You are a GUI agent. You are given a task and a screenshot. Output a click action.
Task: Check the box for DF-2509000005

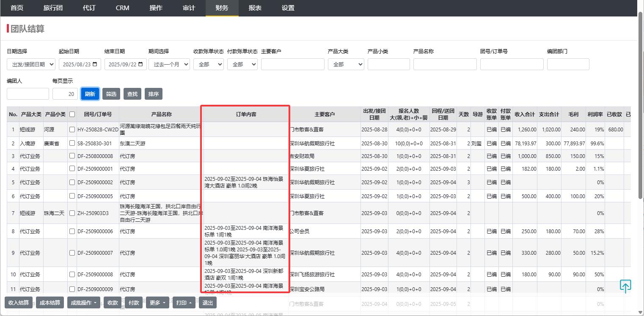point(72,196)
